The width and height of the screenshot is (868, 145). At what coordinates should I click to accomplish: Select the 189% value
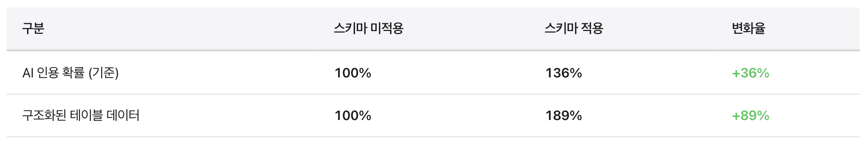click(x=563, y=116)
